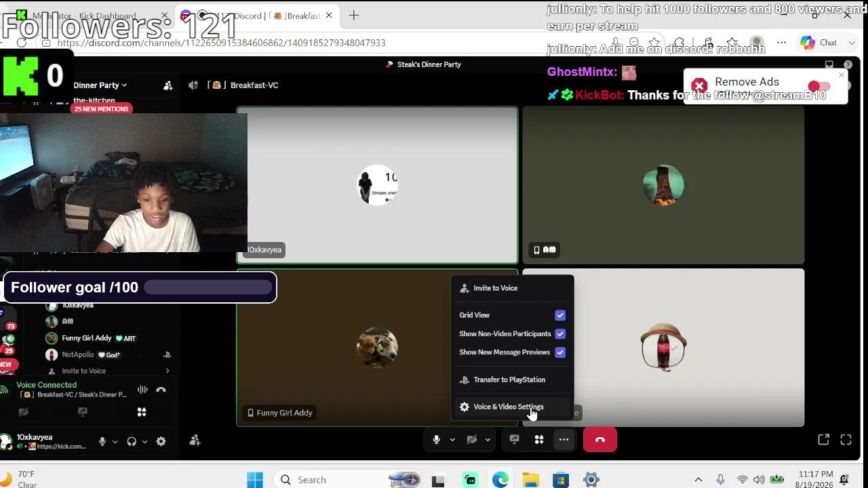Pop out the voice call window
This screenshot has height=488, width=868.
823,440
